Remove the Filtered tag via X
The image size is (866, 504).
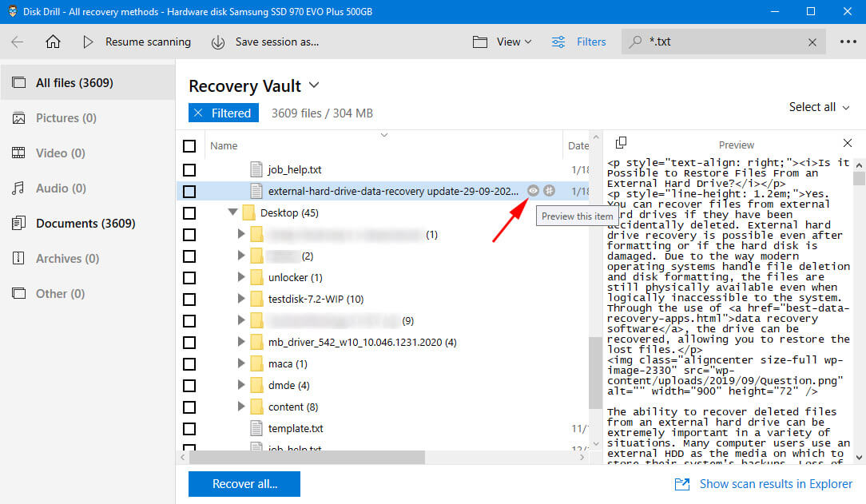coord(198,113)
